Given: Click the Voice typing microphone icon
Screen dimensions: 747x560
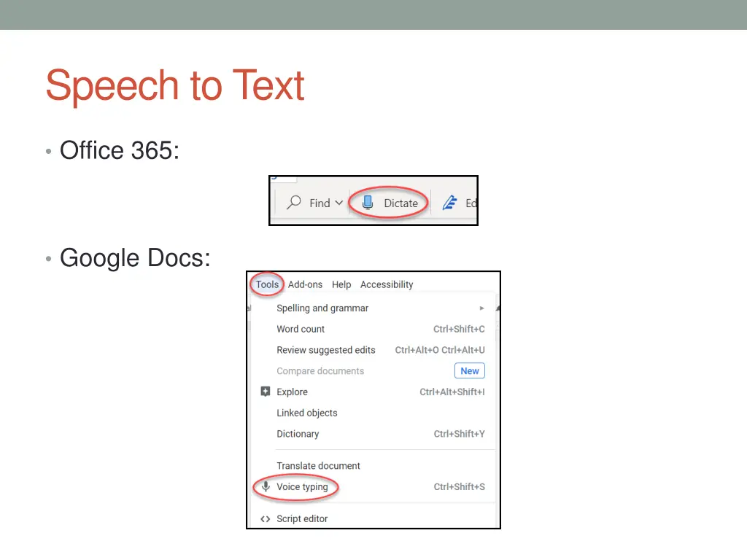Looking at the screenshot, I should pyautogui.click(x=266, y=486).
